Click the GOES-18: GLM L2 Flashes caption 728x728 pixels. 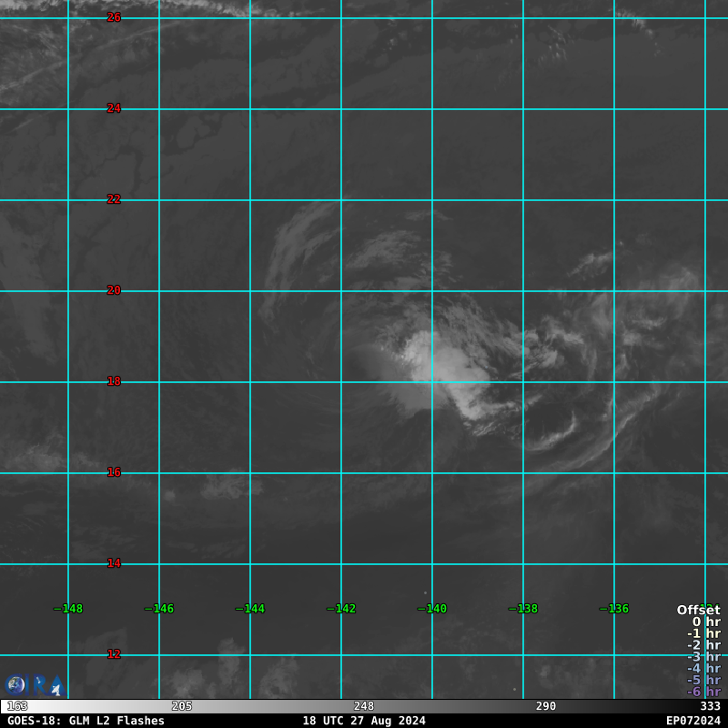pos(86,721)
